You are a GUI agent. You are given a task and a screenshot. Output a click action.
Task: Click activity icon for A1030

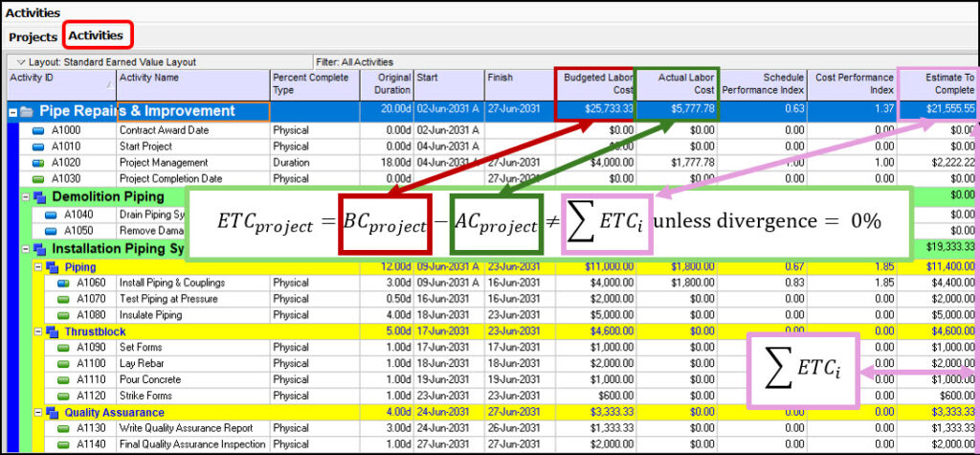38,179
